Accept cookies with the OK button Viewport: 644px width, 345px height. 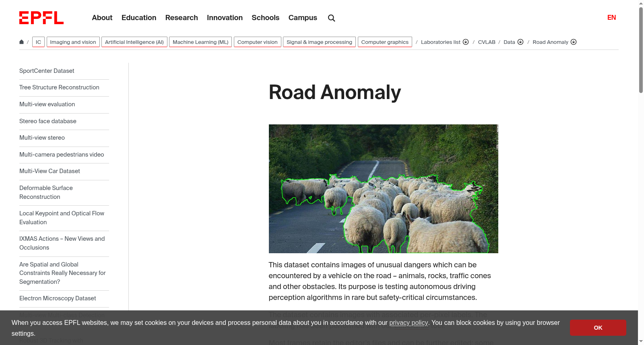pos(598,328)
